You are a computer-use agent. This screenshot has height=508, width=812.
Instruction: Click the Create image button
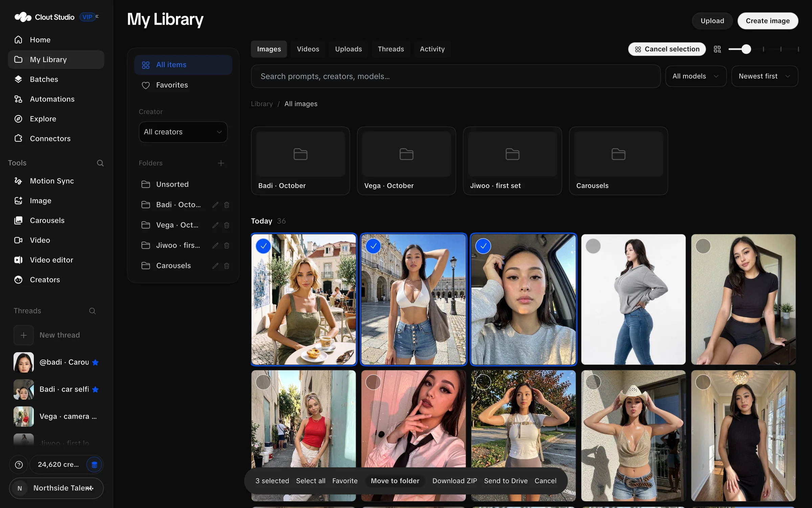[768, 21]
